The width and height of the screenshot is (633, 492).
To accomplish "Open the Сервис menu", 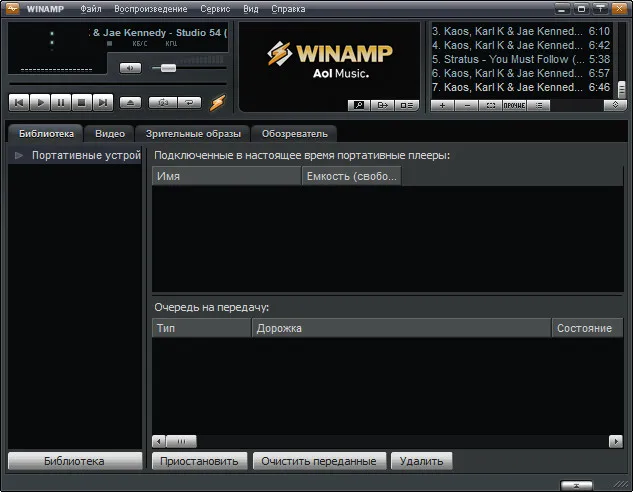I will (215, 9).
